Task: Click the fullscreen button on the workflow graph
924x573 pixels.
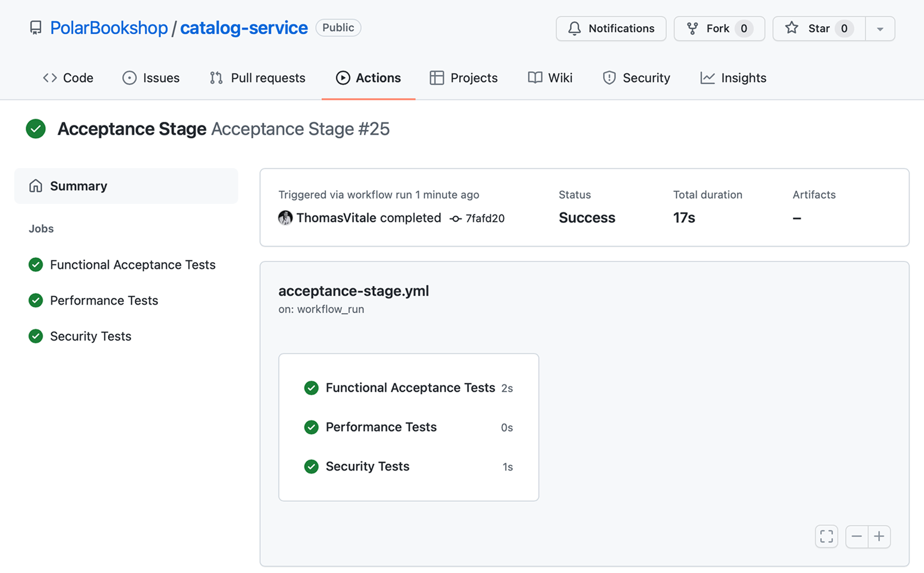Action: pos(827,537)
